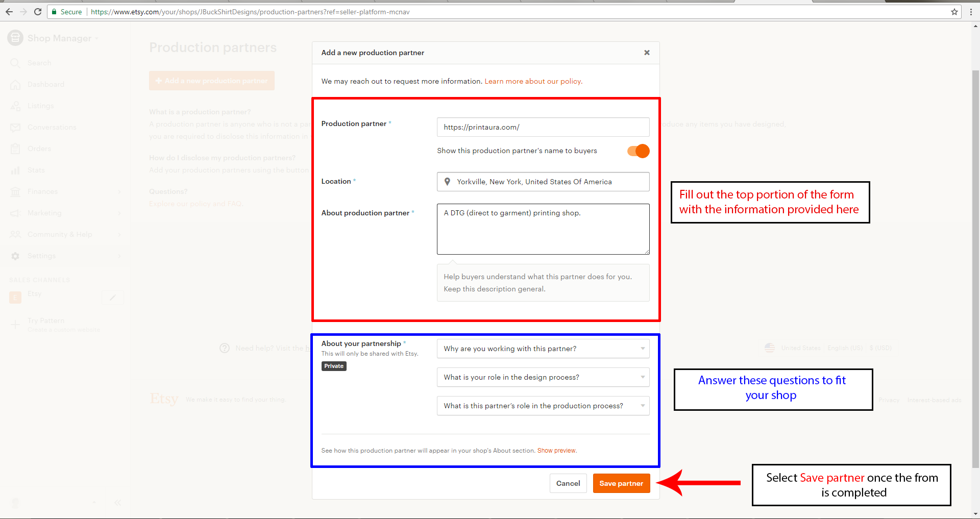Close the Add a new production partner dialog
The height and width of the screenshot is (519, 980).
tap(647, 53)
